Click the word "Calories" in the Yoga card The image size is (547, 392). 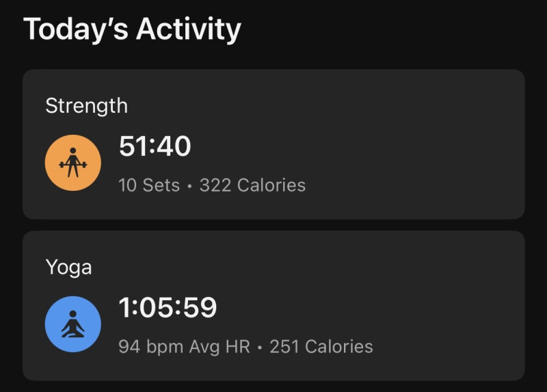(338, 347)
